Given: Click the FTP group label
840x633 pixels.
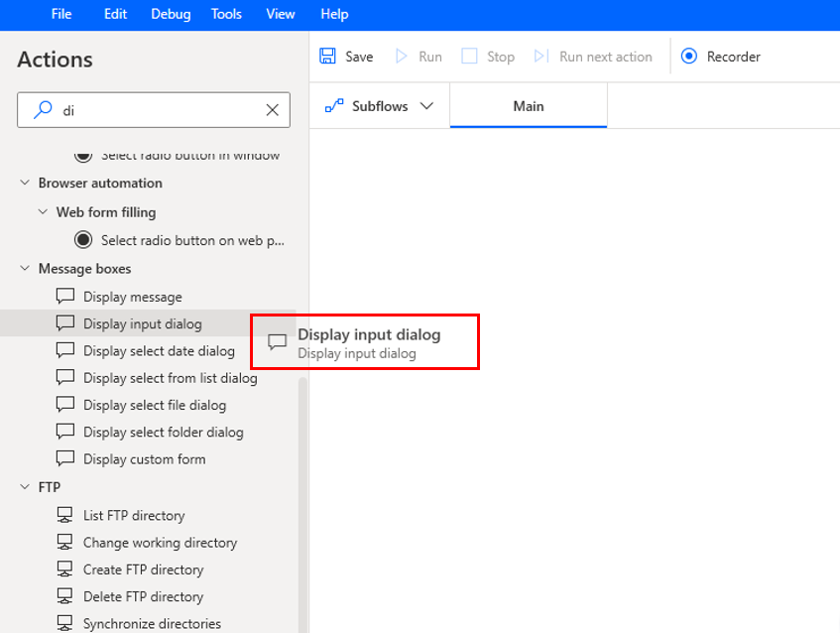Looking at the screenshot, I should point(50,487).
